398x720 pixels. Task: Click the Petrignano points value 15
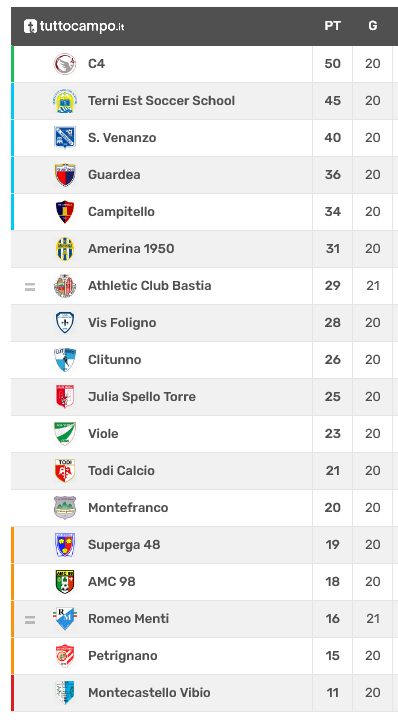click(x=332, y=656)
